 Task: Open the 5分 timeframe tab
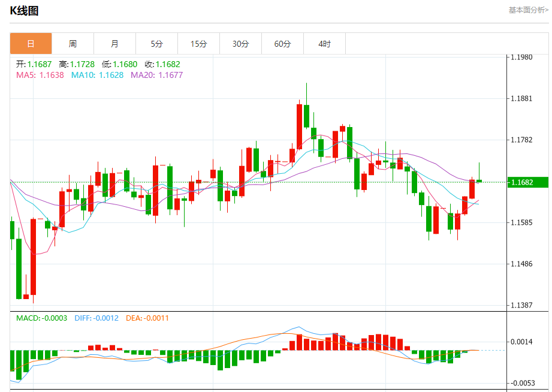(x=156, y=44)
